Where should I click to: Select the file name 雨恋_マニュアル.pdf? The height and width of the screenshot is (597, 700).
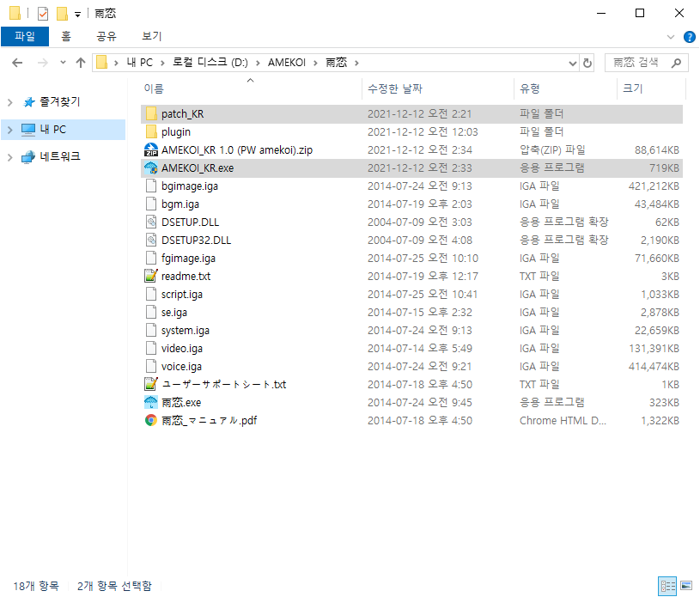(x=209, y=421)
